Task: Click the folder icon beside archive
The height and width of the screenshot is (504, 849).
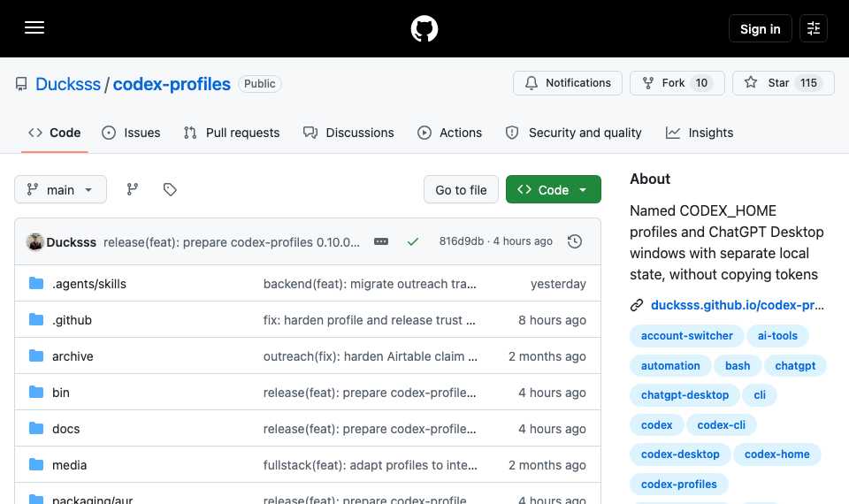Action: click(x=36, y=355)
